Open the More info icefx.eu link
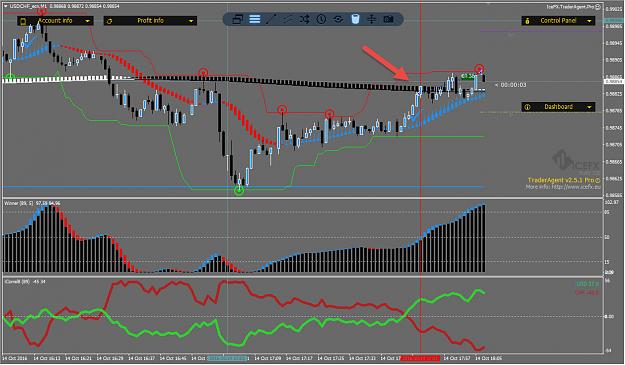 pos(563,186)
